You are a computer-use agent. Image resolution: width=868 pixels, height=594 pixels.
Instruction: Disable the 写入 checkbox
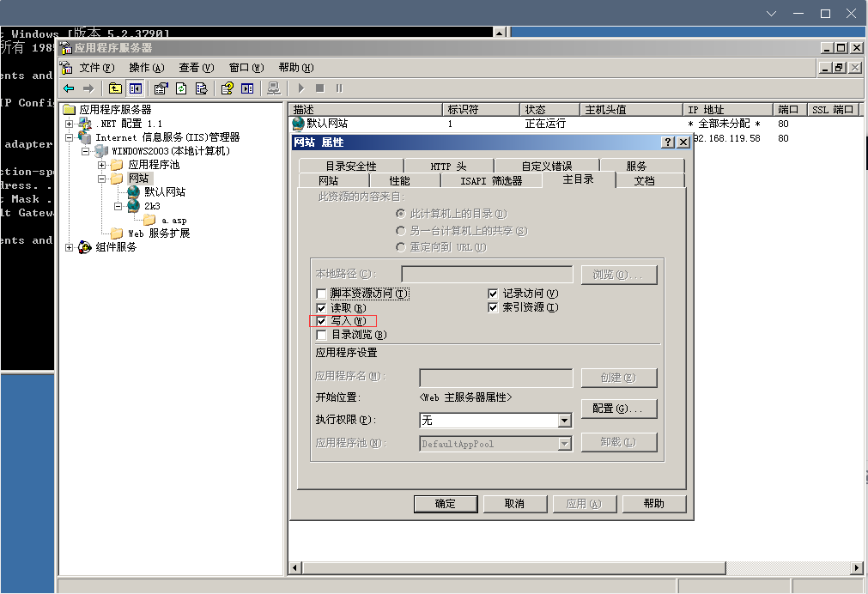[323, 321]
